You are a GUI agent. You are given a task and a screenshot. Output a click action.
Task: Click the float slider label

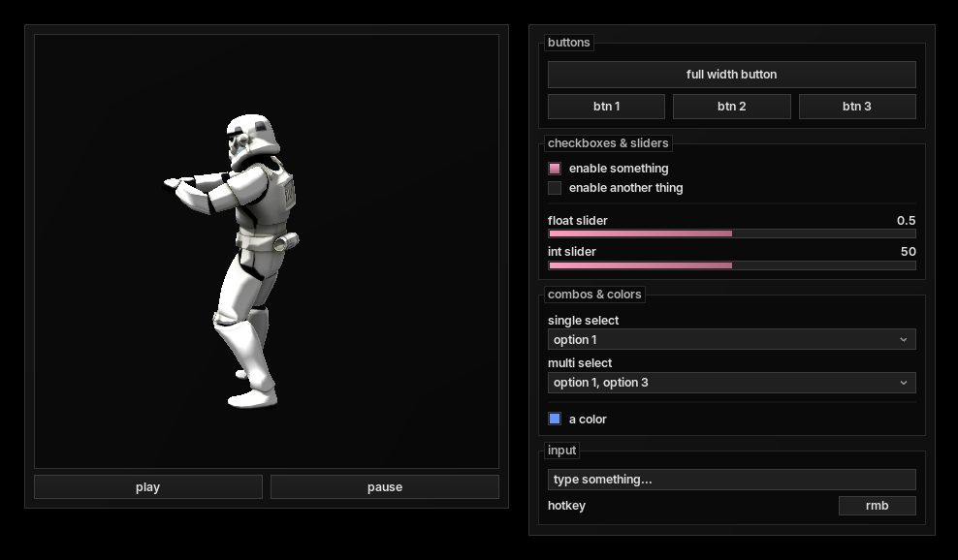[577, 221]
